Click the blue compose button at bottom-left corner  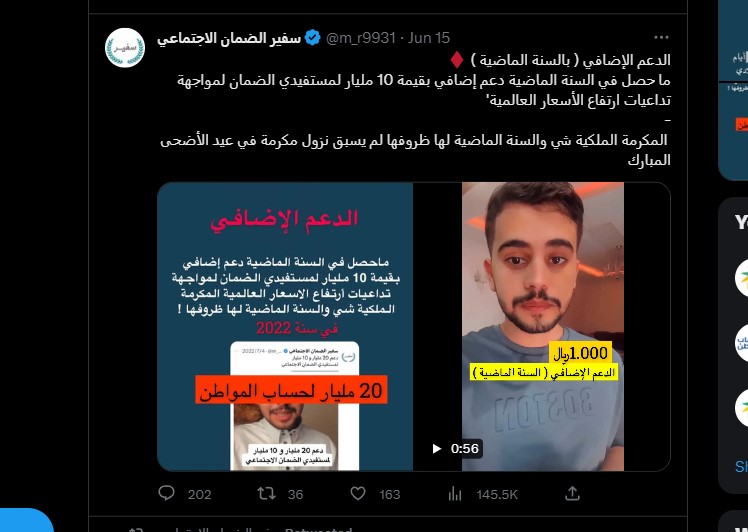tap(24, 521)
